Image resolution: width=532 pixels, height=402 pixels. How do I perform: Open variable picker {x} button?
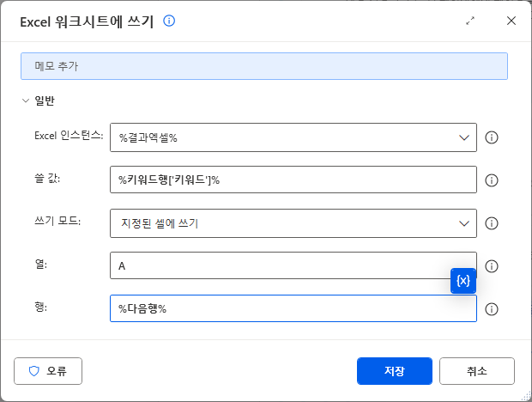pyautogui.click(x=463, y=281)
